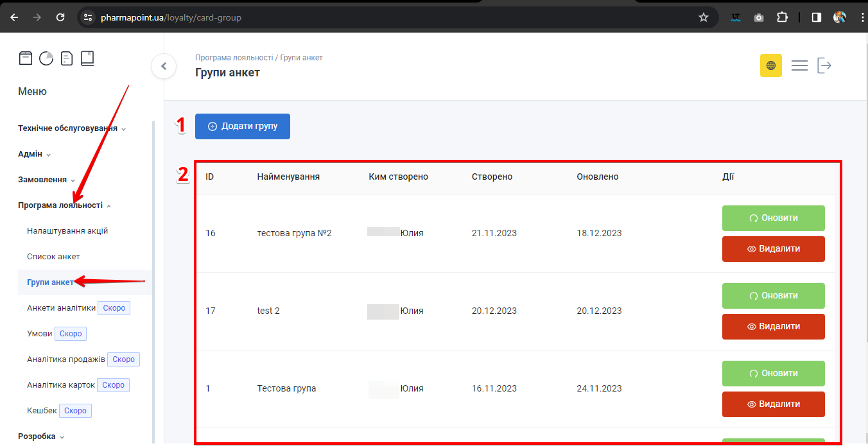Click the document icon in sidebar header
868x448 pixels.
click(x=67, y=58)
